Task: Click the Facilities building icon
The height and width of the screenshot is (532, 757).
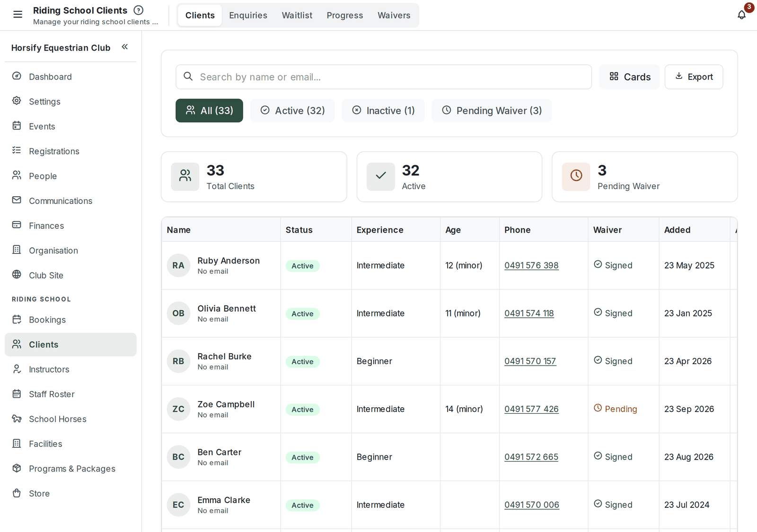Action: coord(17,443)
